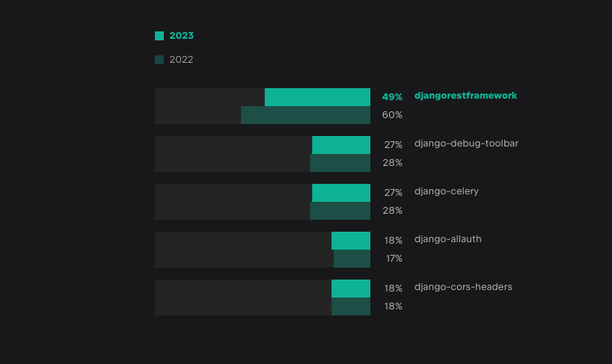Click django-debug-toolbar 2023 bright bar
Image resolution: width=612 pixels, height=364 pixels.
tap(341, 145)
